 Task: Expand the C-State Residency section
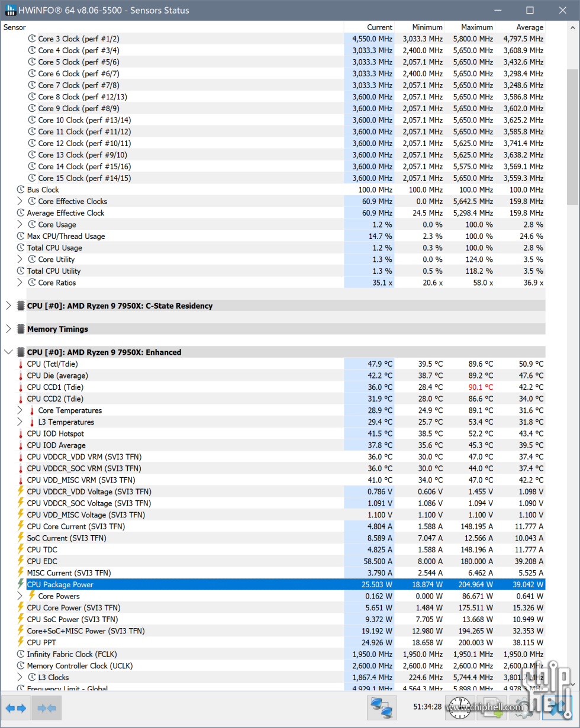tap(8, 306)
